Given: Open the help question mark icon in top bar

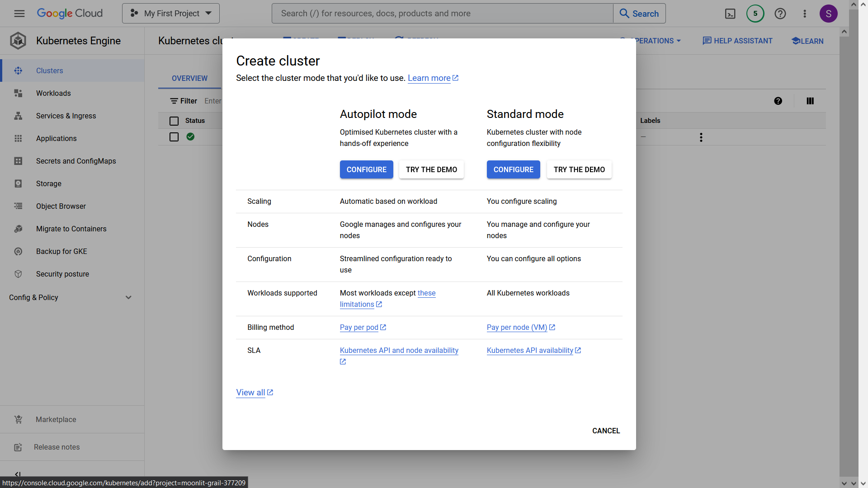Looking at the screenshot, I should 780,14.
